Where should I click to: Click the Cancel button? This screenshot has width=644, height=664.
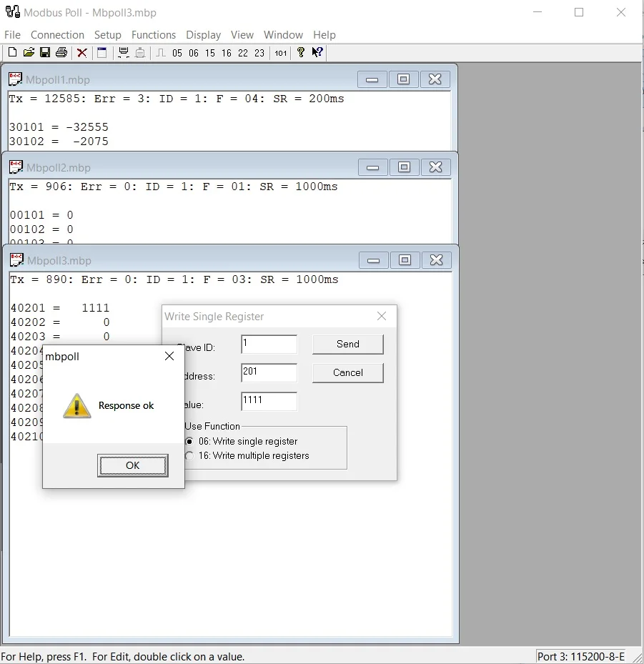point(348,372)
